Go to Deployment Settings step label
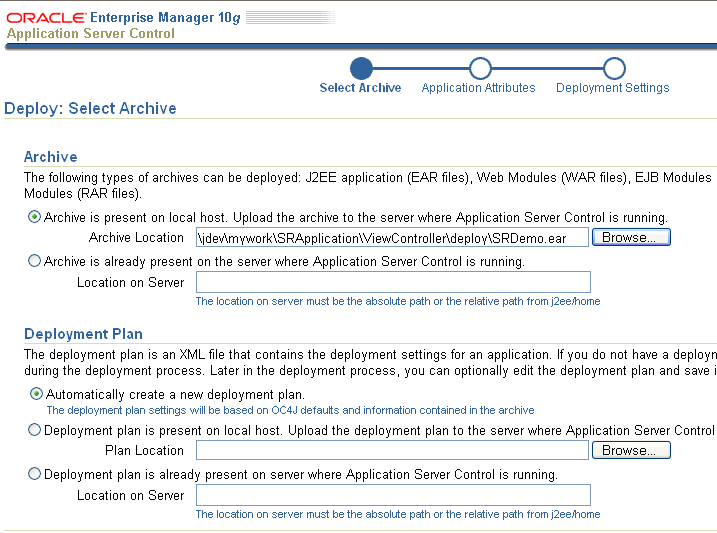 613,88
